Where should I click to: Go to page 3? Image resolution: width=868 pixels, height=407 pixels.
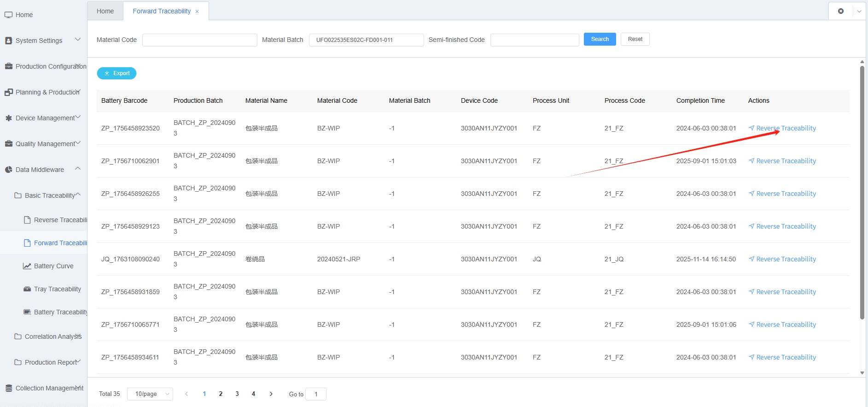pos(237,394)
